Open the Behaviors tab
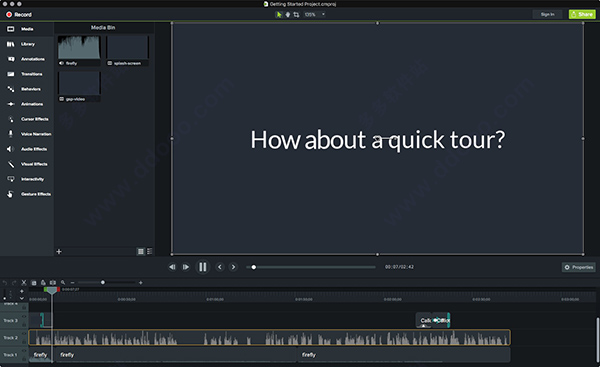600x367 pixels. pyautogui.click(x=26, y=89)
